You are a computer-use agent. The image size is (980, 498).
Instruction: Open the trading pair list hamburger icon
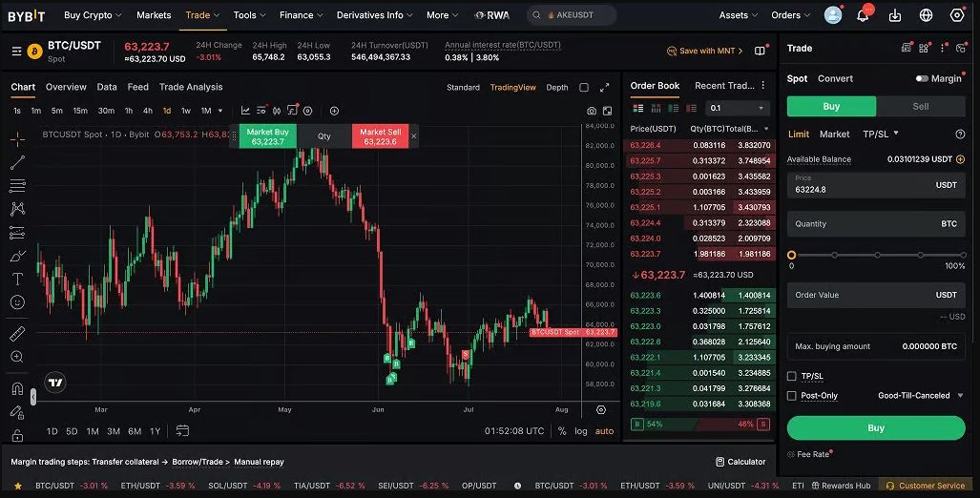coord(17,52)
